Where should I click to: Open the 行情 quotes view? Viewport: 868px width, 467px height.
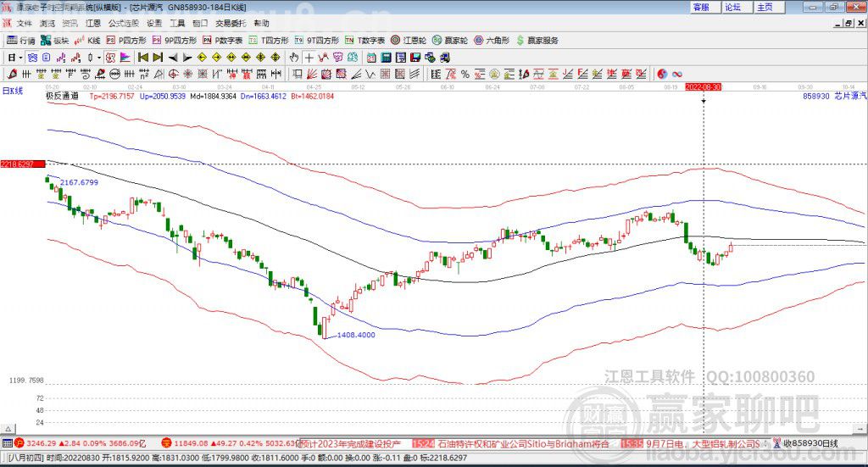(x=21, y=41)
